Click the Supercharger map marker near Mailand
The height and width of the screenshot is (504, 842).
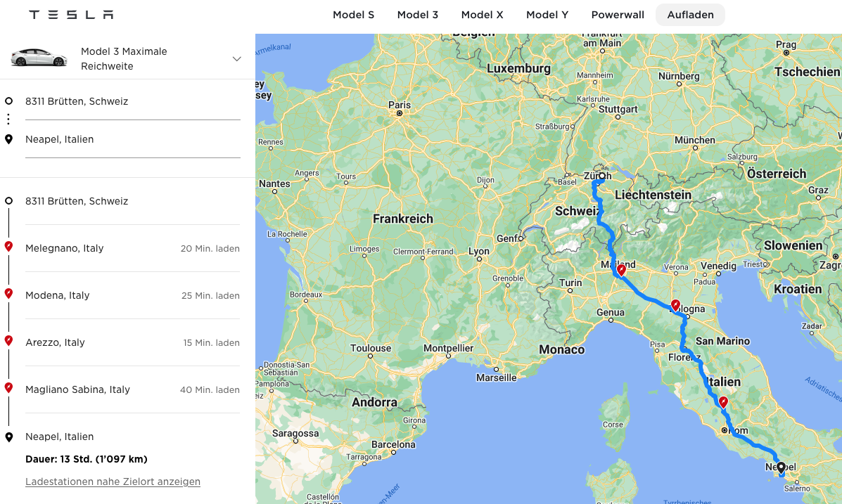(621, 270)
